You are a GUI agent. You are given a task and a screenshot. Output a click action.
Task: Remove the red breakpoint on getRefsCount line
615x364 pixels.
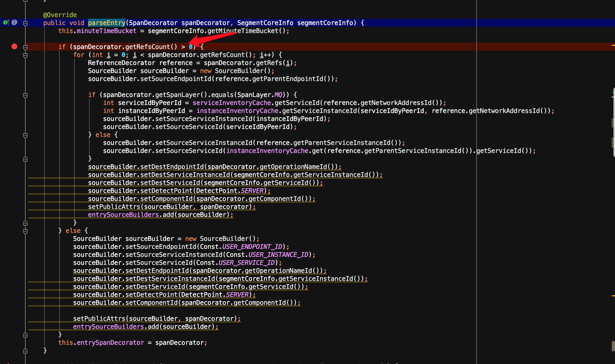(x=14, y=47)
